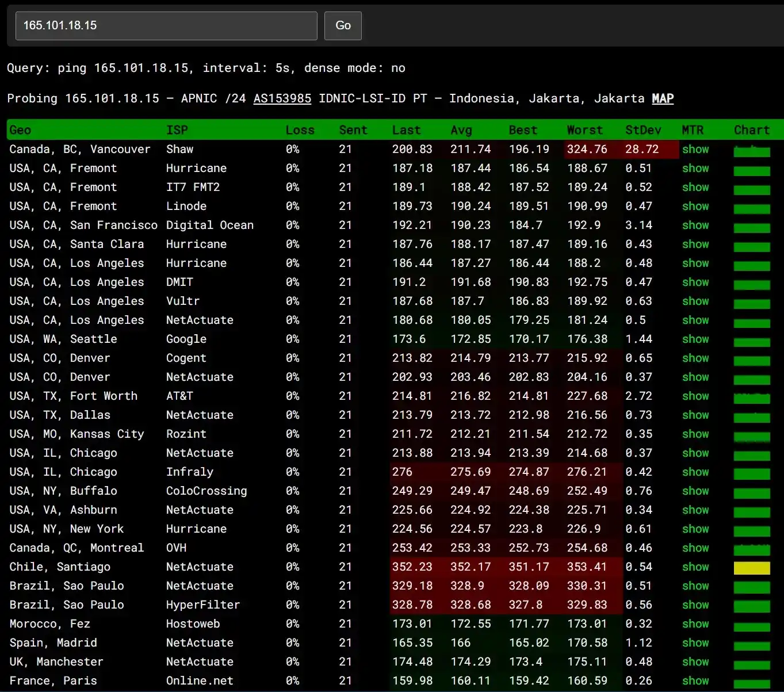
Task: Click the chart bar for Canada, BC, Vancouver
Action: [x=752, y=152]
